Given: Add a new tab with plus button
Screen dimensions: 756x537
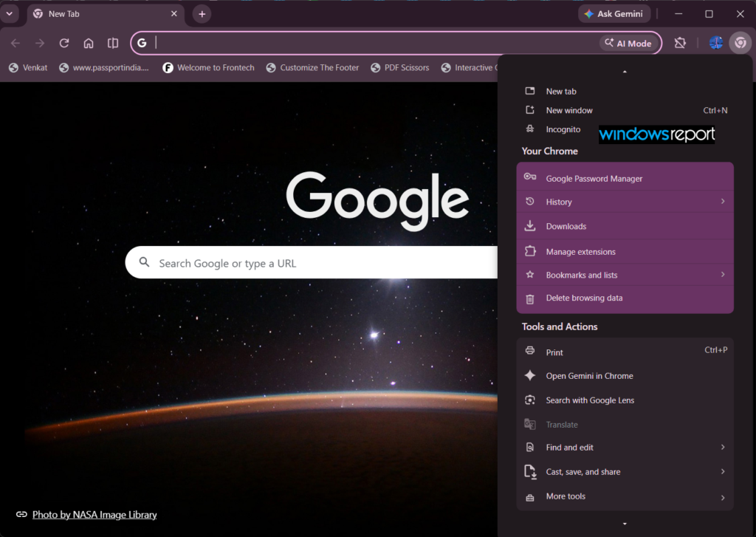Looking at the screenshot, I should pyautogui.click(x=202, y=14).
